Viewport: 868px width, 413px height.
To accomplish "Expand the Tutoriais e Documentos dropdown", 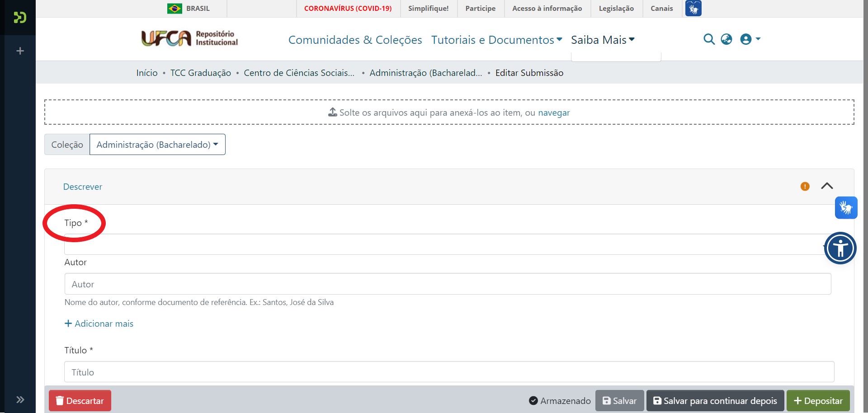I will point(496,40).
